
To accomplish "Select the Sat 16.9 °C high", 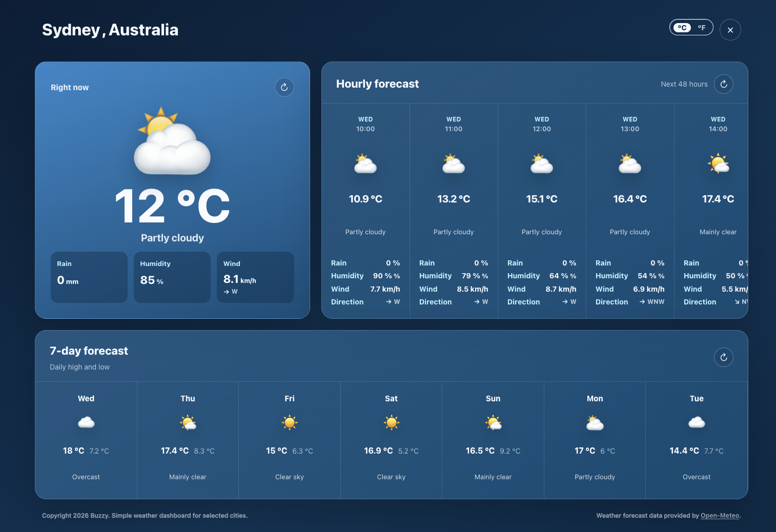I will [x=378, y=451].
